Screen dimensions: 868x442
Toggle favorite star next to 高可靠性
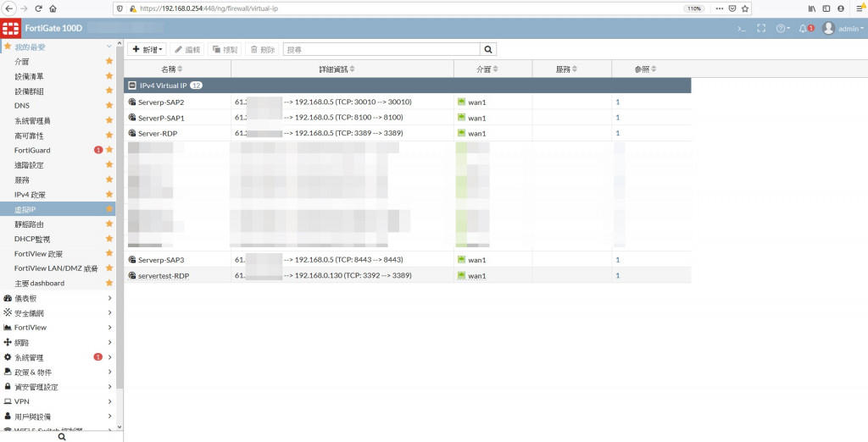[109, 135]
